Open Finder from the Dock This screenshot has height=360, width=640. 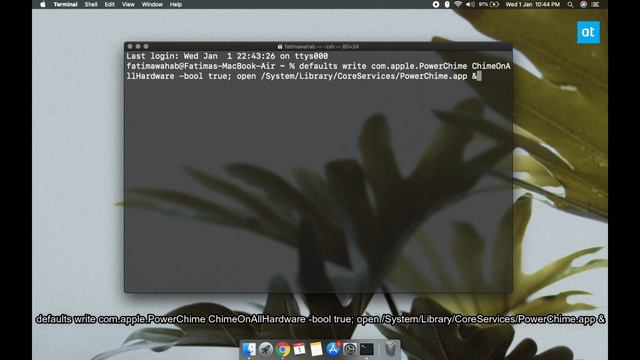(249, 349)
